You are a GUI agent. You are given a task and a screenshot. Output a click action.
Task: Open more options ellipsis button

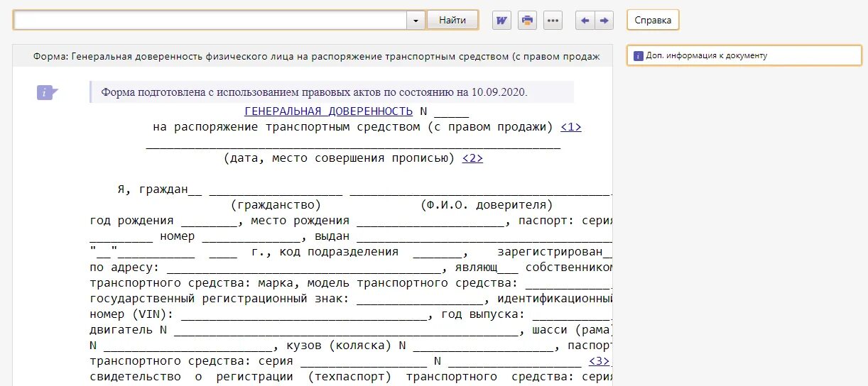(553, 20)
